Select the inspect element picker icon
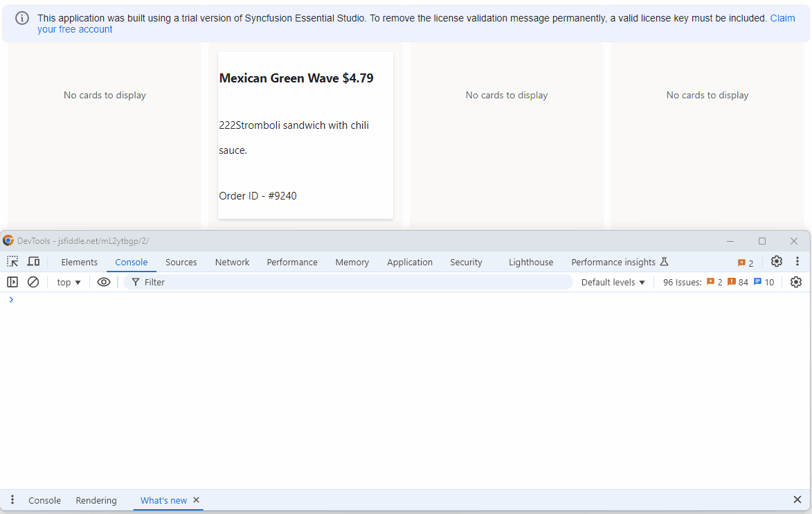Image resolution: width=812 pixels, height=514 pixels. click(12, 262)
